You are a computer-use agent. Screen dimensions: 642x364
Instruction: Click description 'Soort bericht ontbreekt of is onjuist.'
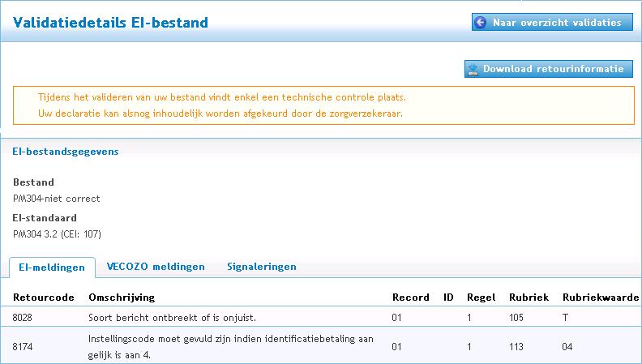pos(172,317)
